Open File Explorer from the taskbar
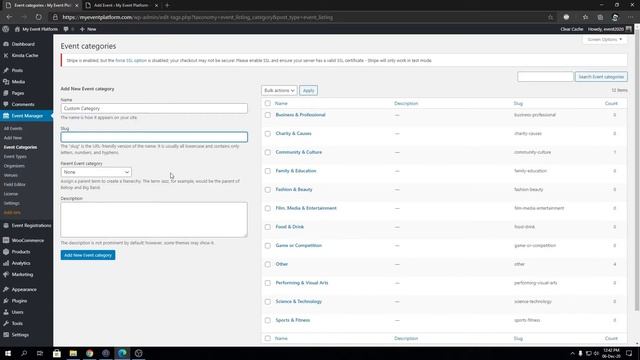Image resolution: width=640 pixels, height=360 pixels. pos(73,353)
